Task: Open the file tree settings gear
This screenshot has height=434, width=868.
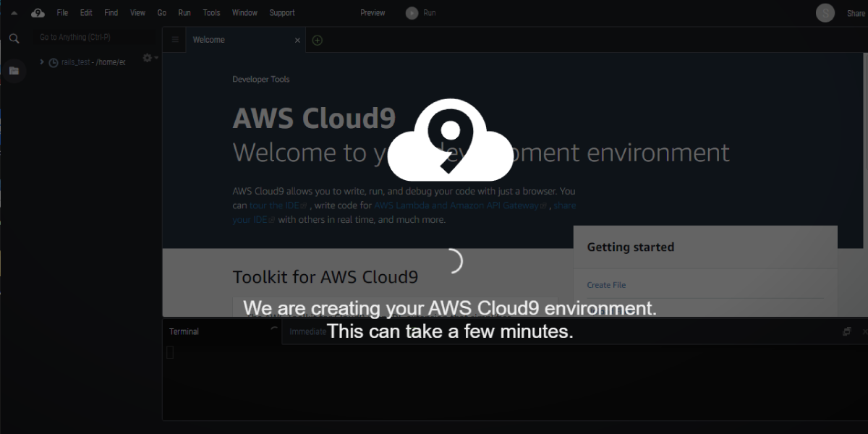Action: click(x=148, y=57)
